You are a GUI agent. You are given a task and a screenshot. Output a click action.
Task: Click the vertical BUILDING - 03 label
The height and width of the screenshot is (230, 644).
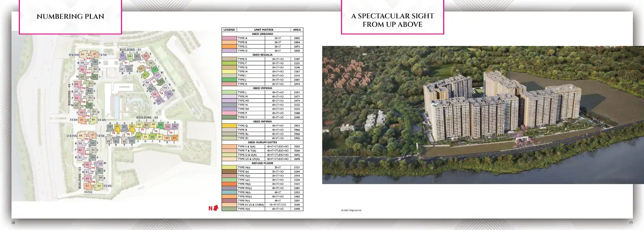pyautogui.click(x=80, y=177)
